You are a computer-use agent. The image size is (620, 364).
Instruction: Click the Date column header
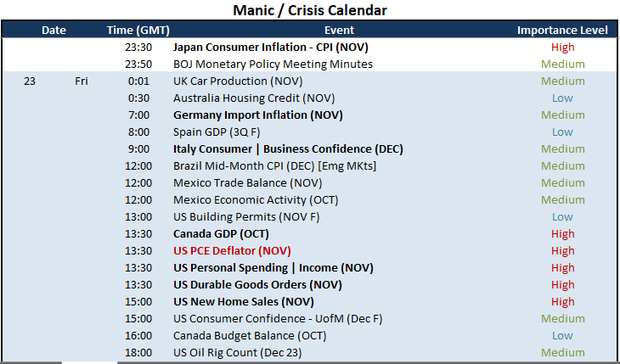pyautogui.click(x=54, y=30)
